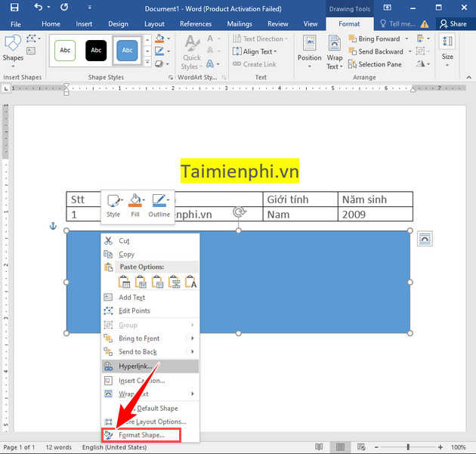This screenshot has width=476, height=454.
Task: Choose Copy from the context menu
Action: coord(150,255)
